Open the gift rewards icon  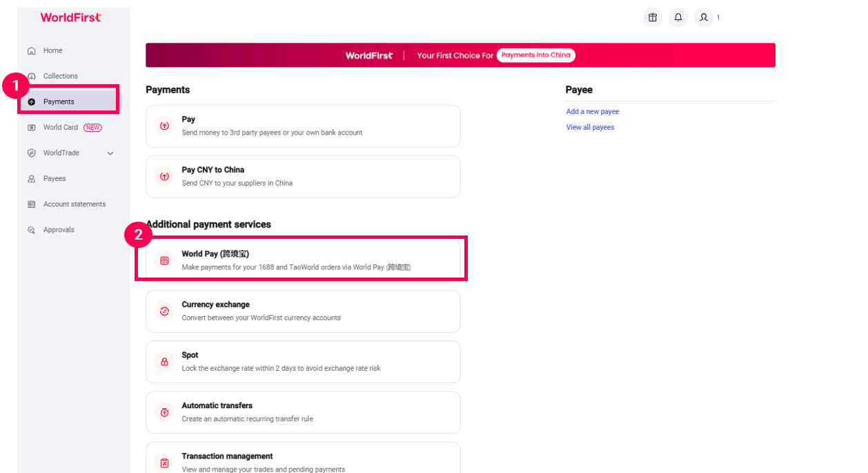pyautogui.click(x=652, y=18)
